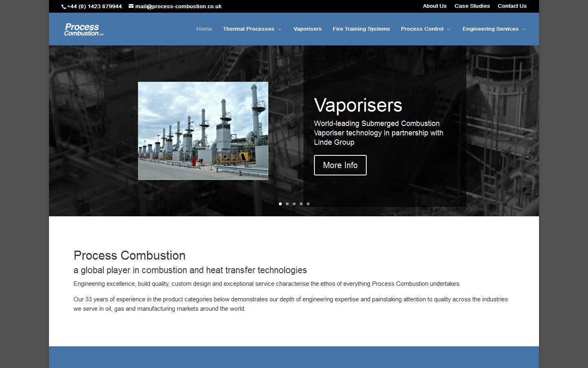The width and height of the screenshot is (588, 368).
Task: Click the email envelope icon
Action: tap(131, 6)
